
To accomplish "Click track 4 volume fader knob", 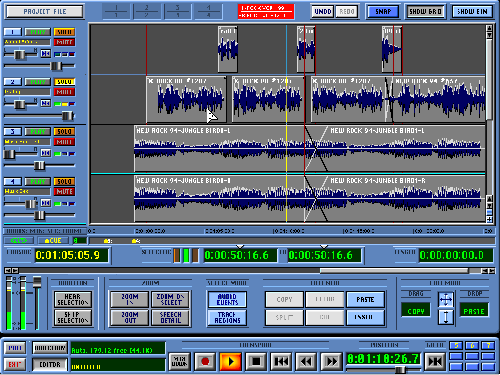I will point(39,215).
